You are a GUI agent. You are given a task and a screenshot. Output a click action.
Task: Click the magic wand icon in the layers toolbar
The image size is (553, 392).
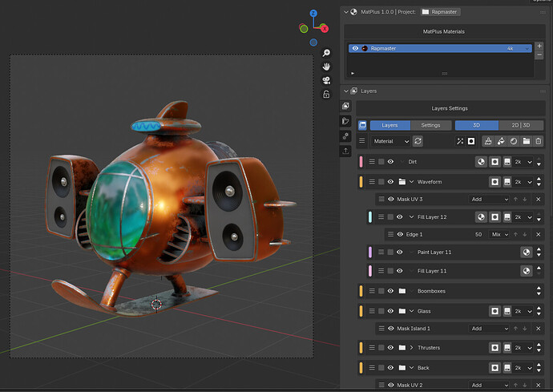tap(460, 141)
